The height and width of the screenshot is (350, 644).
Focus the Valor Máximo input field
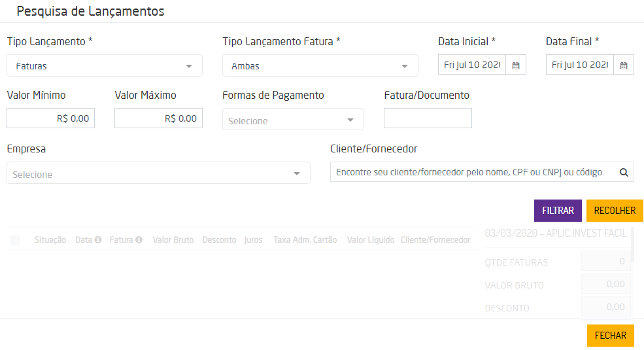coord(158,118)
